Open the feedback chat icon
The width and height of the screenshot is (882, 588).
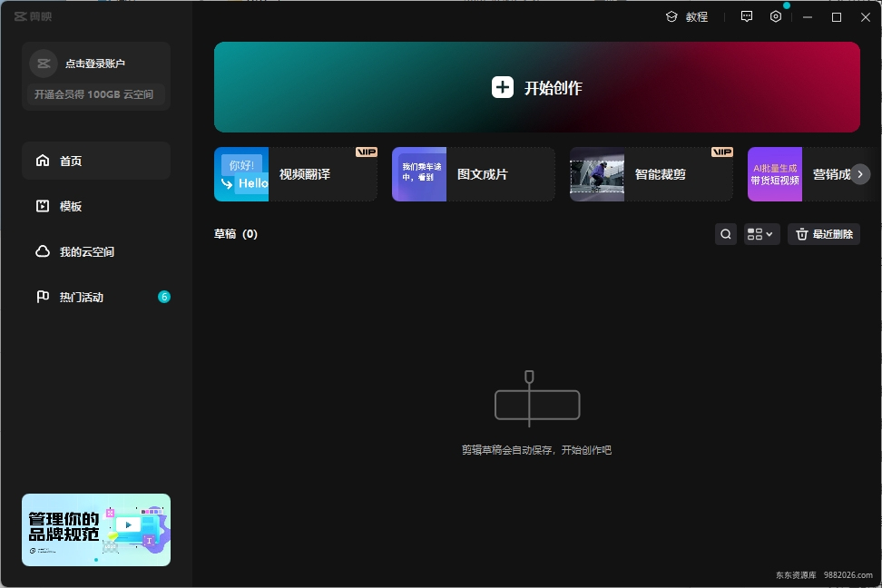746,16
